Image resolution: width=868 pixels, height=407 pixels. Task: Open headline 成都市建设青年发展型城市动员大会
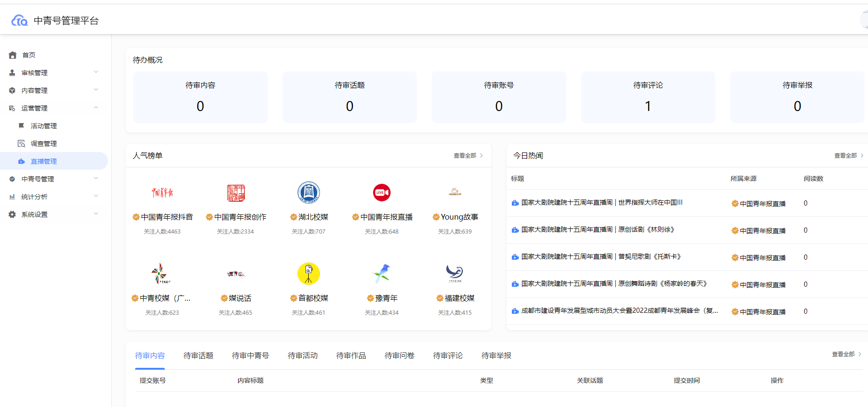click(x=619, y=310)
